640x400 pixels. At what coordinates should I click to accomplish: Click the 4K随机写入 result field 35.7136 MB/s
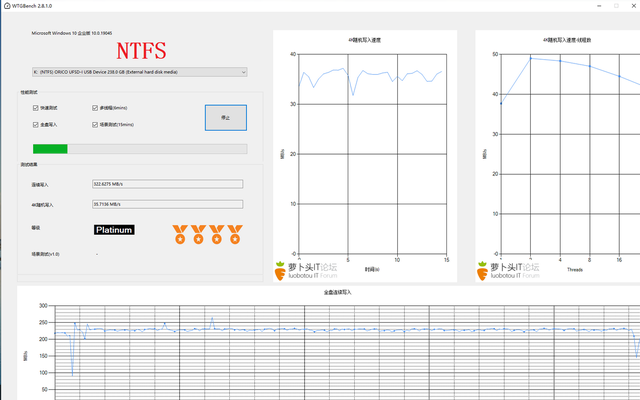167,204
